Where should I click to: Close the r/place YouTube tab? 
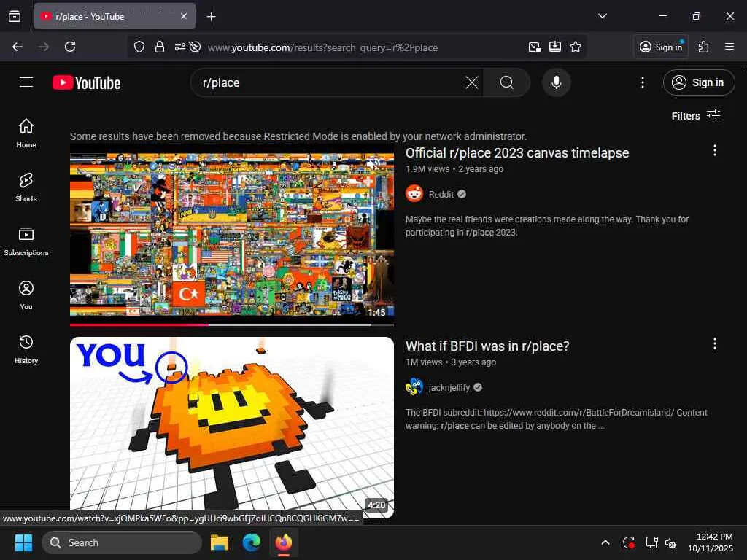click(184, 16)
